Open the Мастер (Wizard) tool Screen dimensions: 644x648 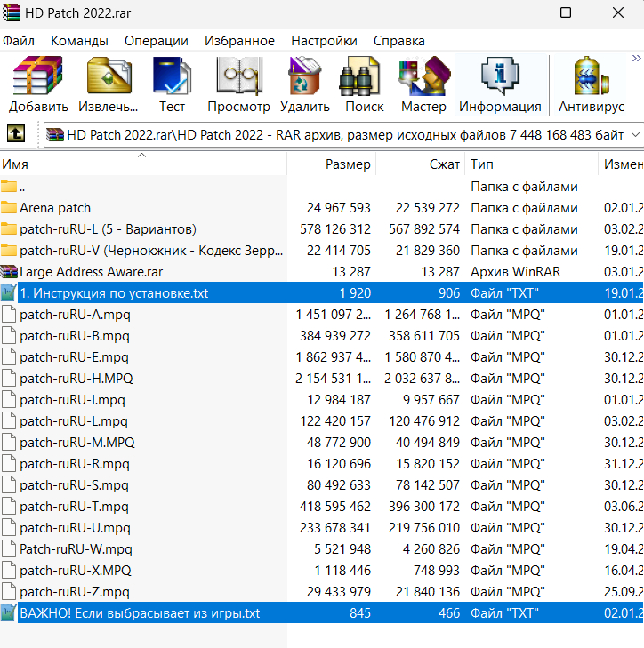tap(423, 85)
